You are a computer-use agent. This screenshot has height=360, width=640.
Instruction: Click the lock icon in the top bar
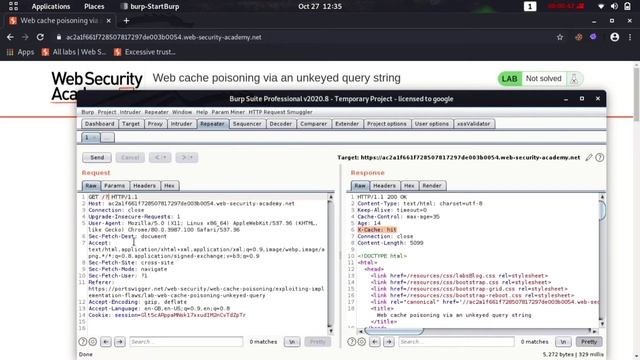(627, 6)
